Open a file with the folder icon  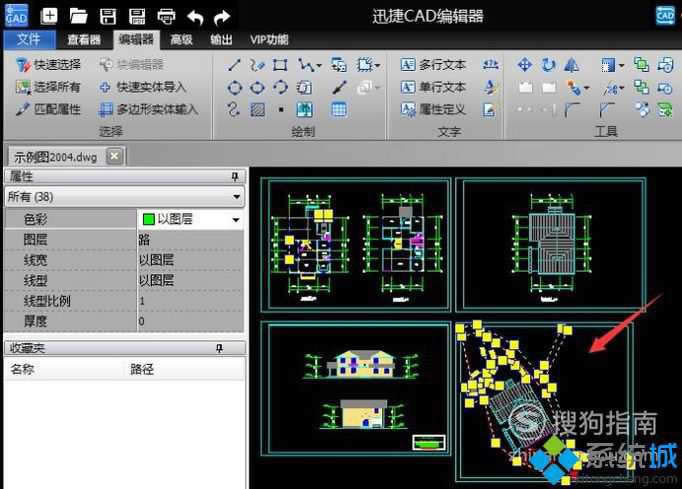(78, 17)
